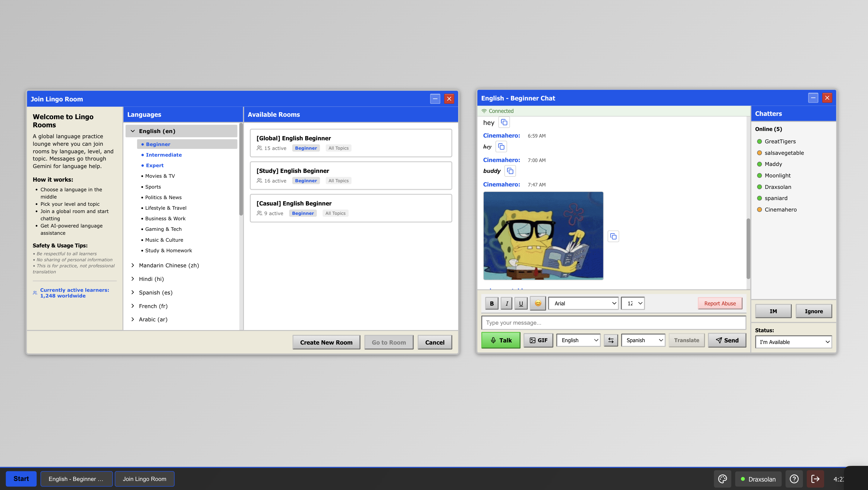Viewport: 868px width, 490px height.
Task: Click the chat messages scrollbar
Action: coord(748,249)
